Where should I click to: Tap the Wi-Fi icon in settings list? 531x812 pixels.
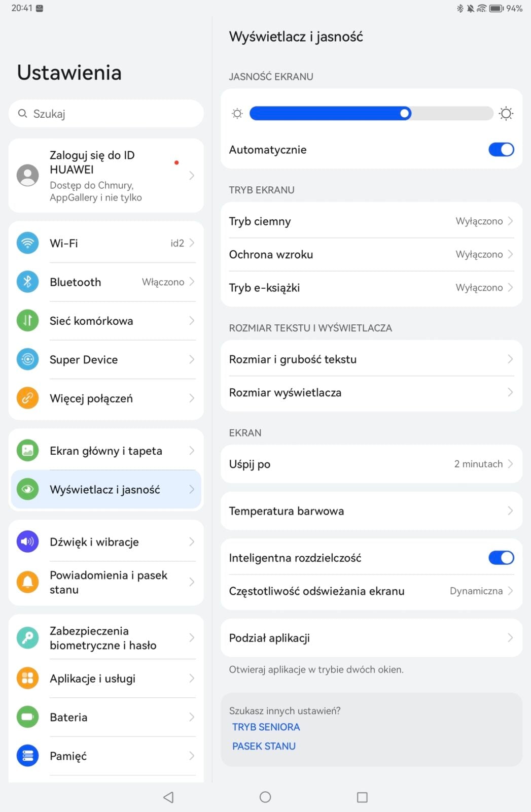click(28, 243)
